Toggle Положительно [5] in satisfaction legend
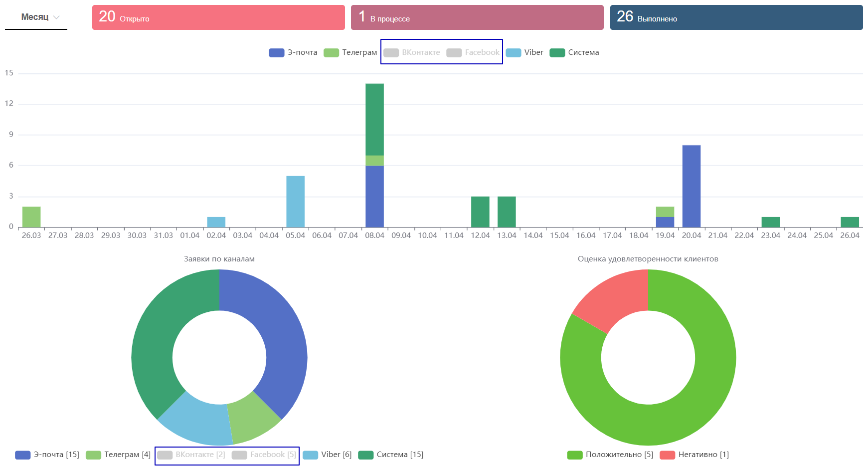Screen dimensions: 868x470 coord(610,455)
